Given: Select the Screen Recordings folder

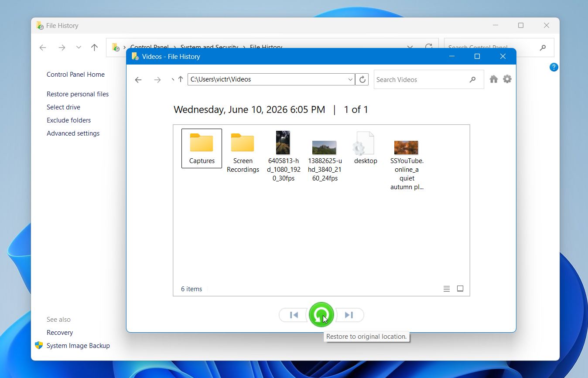Looking at the screenshot, I should (x=243, y=153).
